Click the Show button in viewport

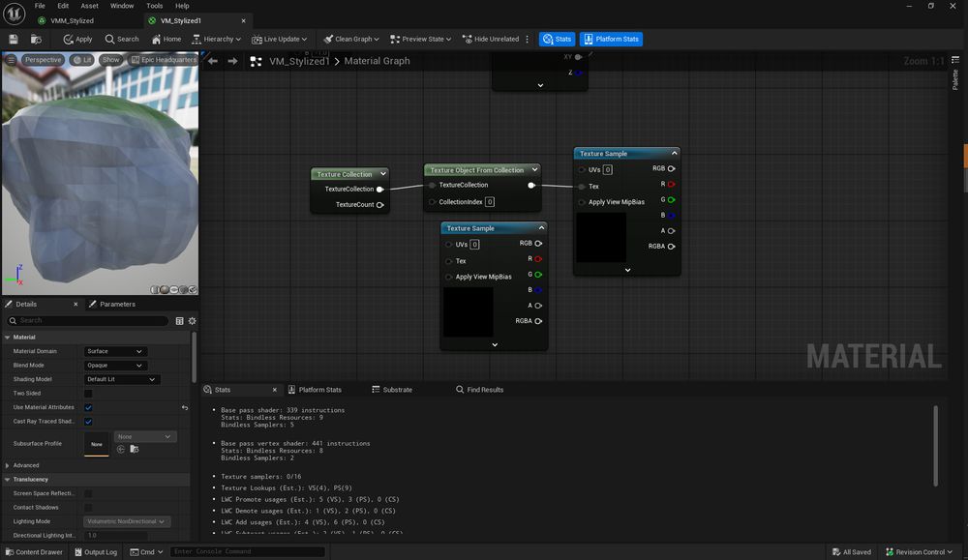(111, 60)
